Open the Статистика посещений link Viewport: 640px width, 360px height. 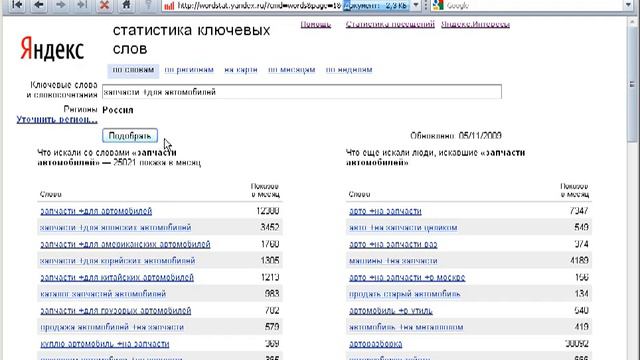coord(390,24)
